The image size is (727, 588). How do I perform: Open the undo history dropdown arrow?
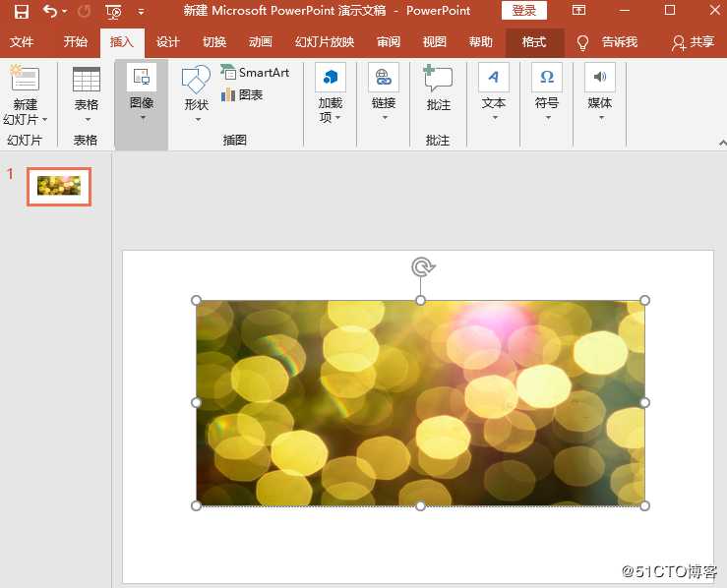pyautogui.click(x=65, y=11)
